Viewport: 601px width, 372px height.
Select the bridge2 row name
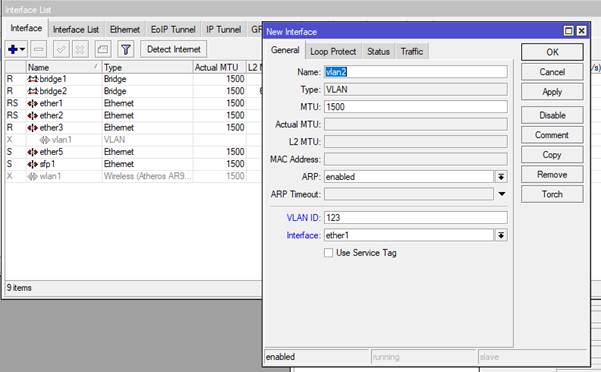click(53, 91)
